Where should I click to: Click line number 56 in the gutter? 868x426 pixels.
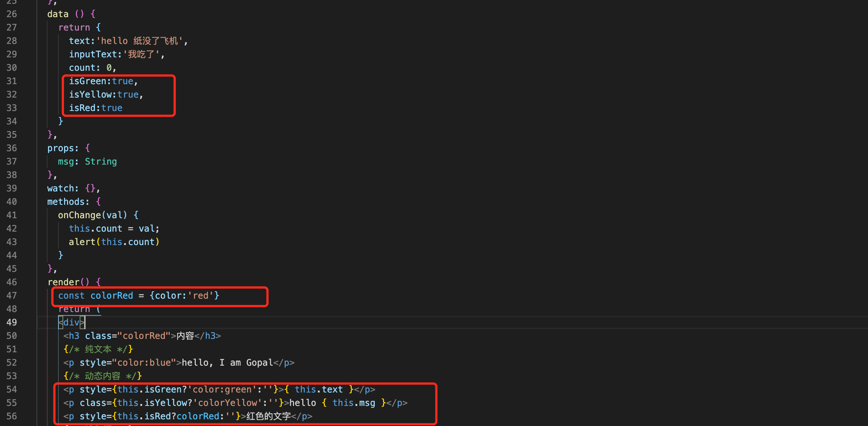12,416
